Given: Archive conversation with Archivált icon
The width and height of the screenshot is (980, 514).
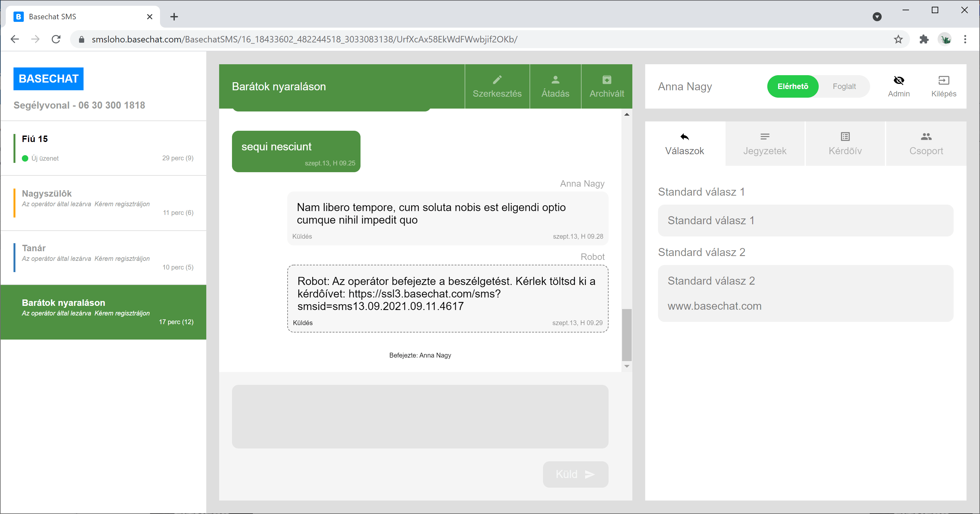Looking at the screenshot, I should [606, 80].
